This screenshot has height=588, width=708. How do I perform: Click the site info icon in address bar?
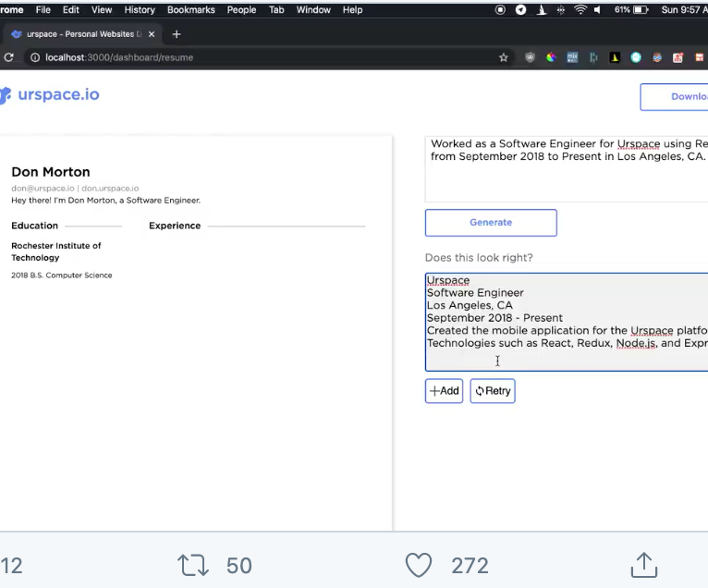(35, 57)
